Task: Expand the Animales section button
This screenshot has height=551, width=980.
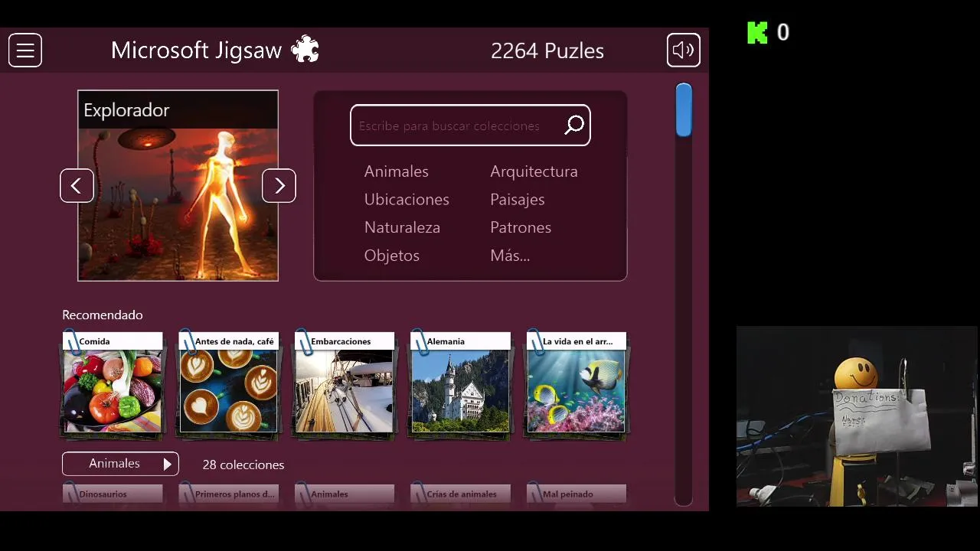Action: coord(120,464)
